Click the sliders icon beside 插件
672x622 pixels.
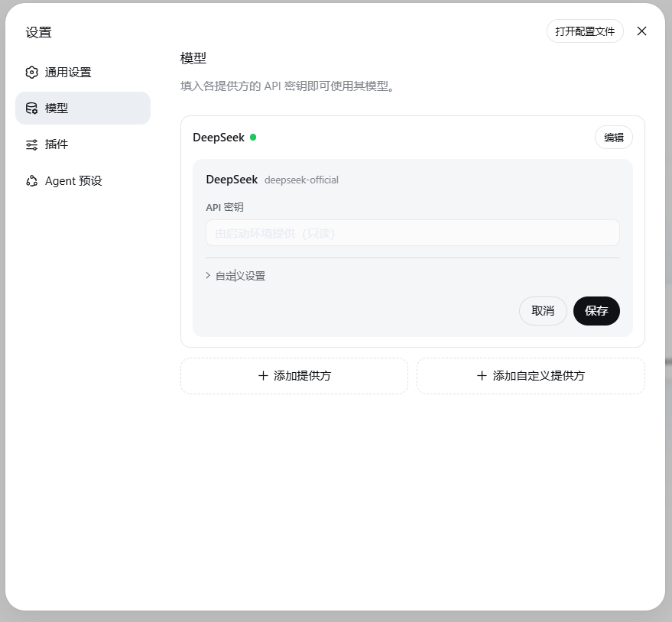click(31, 144)
